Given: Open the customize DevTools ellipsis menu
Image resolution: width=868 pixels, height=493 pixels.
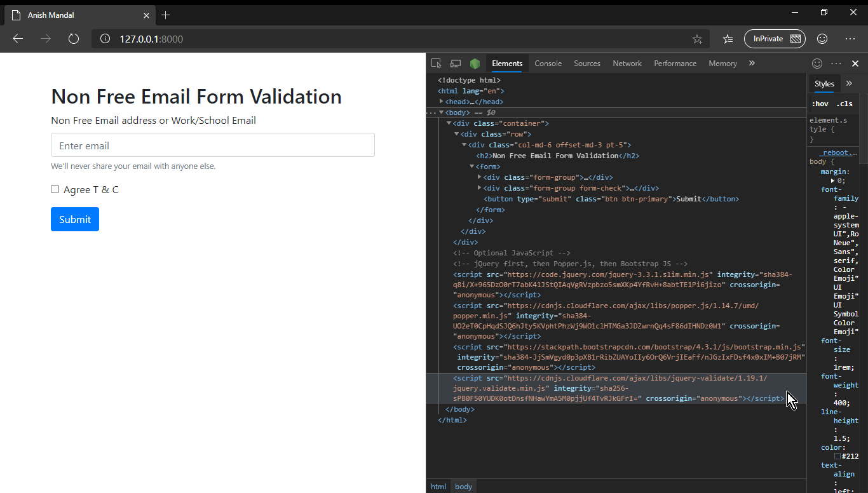Looking at the screenshot, I should click(x=836, y=63).
